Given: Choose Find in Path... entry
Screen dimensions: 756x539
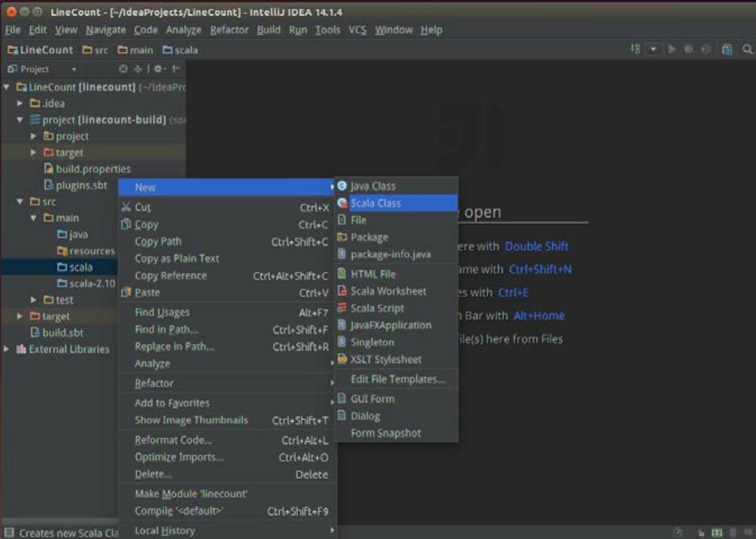Looking at the screenshot, I should pos(227,329).
